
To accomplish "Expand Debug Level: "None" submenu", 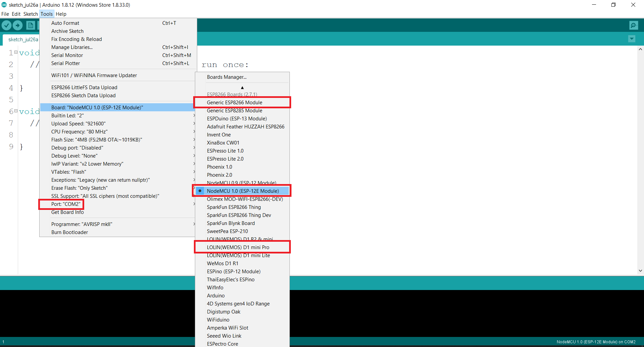I will pos(118,156).
